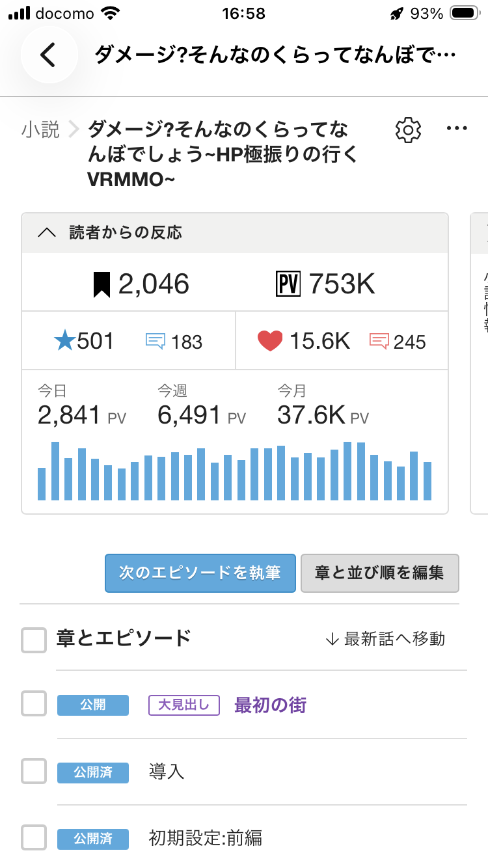This screenshot has height=868, width=488.
Task: Jump down via 最新話へ移動
Action: (x=385, y=639)
